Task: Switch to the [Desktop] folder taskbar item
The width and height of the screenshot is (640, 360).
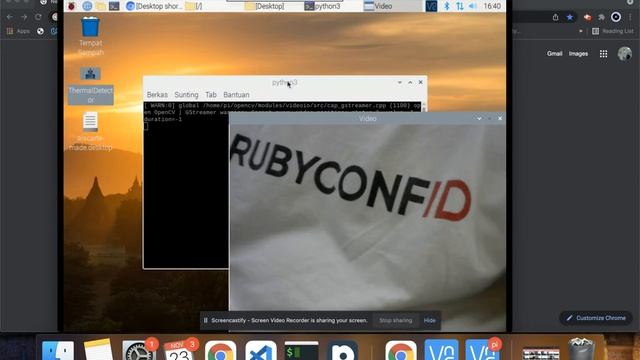Action: 264,6
